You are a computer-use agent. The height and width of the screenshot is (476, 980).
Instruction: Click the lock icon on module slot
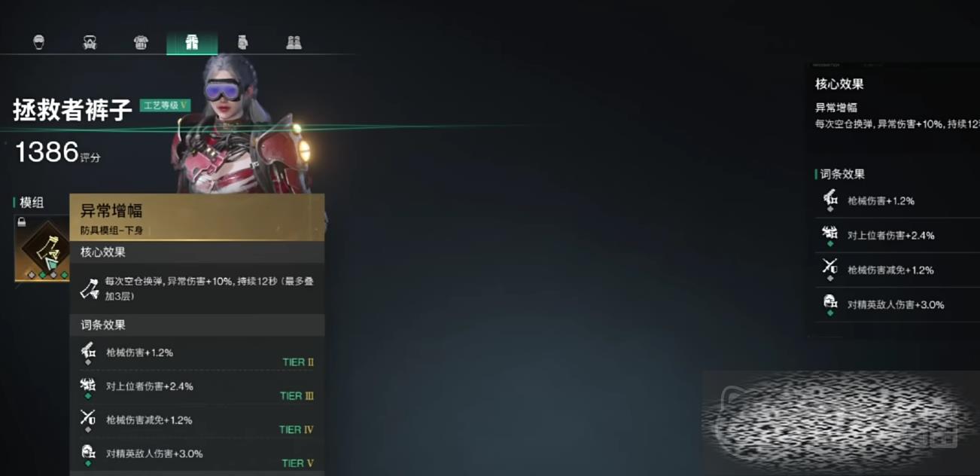tap(22, 222)
